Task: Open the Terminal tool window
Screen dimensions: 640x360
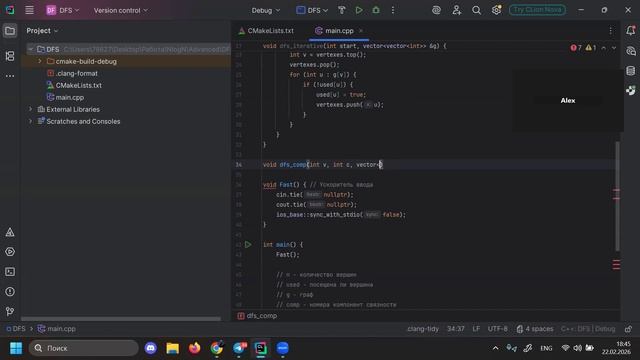Action: [10, 272]
